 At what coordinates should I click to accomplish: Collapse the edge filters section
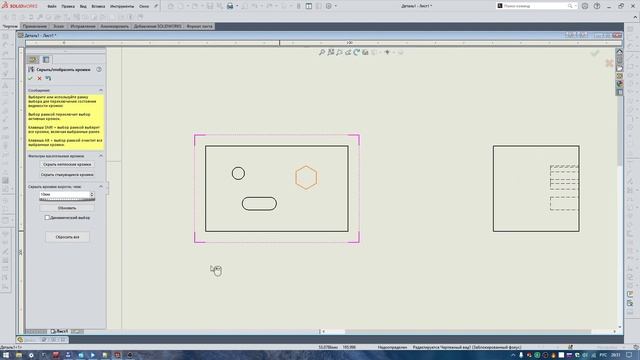(101, 156)
